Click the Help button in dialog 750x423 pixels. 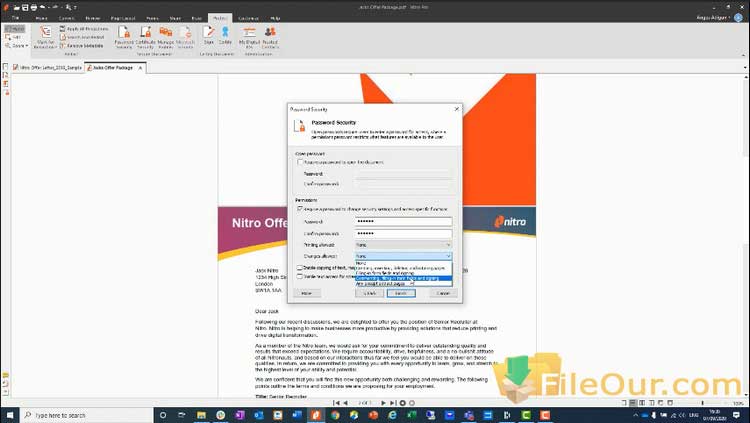coord(307,293)
